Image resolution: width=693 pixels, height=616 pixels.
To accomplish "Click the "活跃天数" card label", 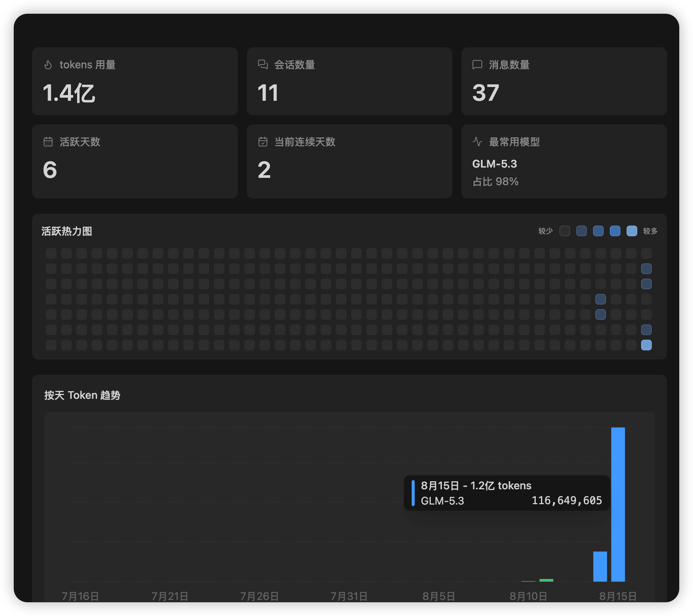I will [x=80, y=142].
